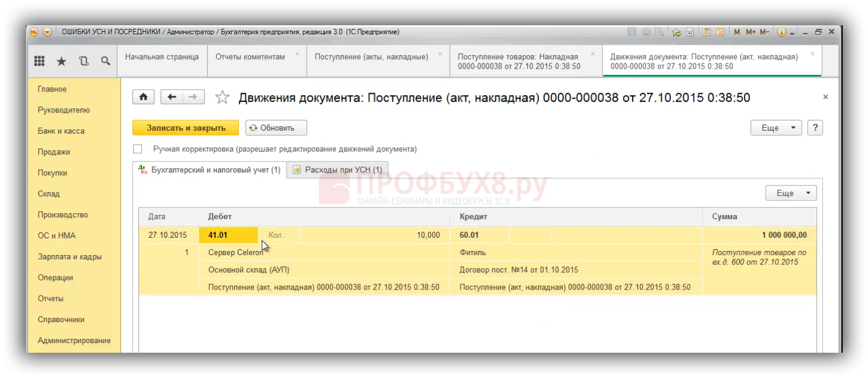
Task: Select 'Бухгалтерский и налоговый учет (1)' tab
Action: [x=209, y=170]
